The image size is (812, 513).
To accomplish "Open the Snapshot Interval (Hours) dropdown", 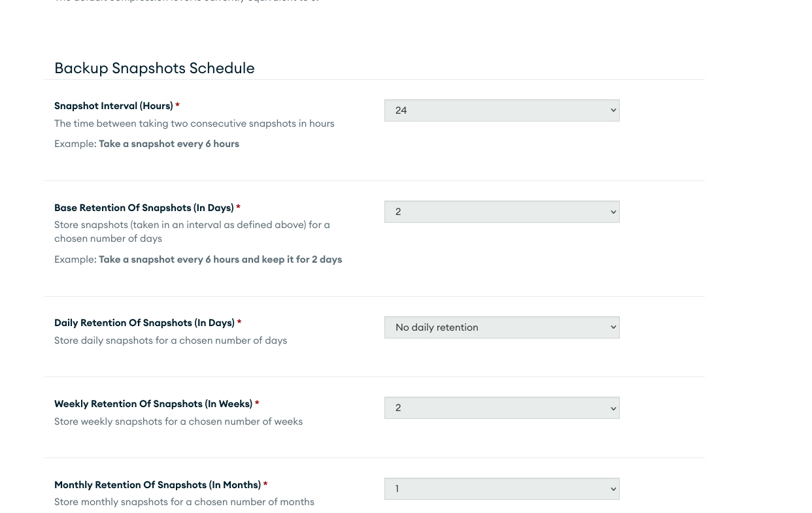I will pyautogui.click(x=501, y=110).
